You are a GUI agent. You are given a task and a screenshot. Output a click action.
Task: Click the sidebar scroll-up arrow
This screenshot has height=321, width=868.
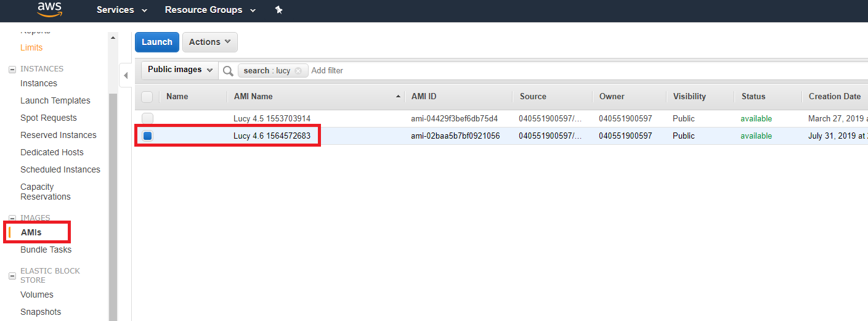click(x=113, y=38)
